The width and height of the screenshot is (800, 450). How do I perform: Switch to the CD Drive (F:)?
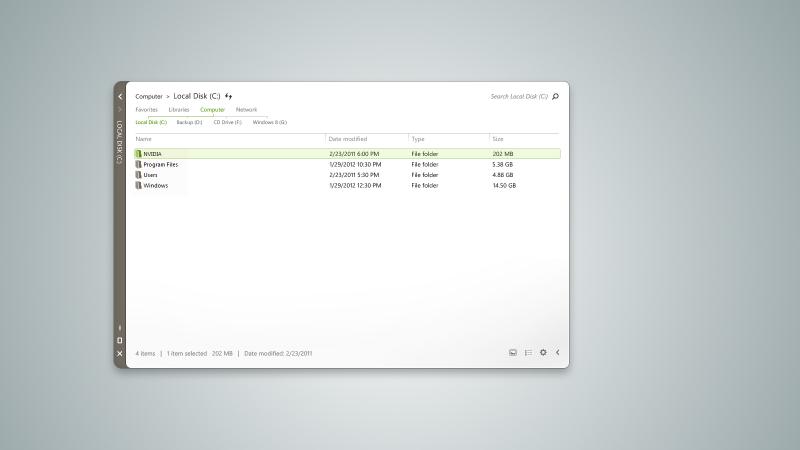(x=228, y=122)
